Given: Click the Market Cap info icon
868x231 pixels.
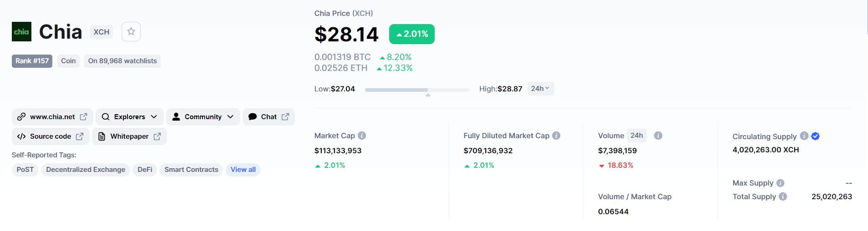Looking at the screenshot, I should (x=362, y=136).
